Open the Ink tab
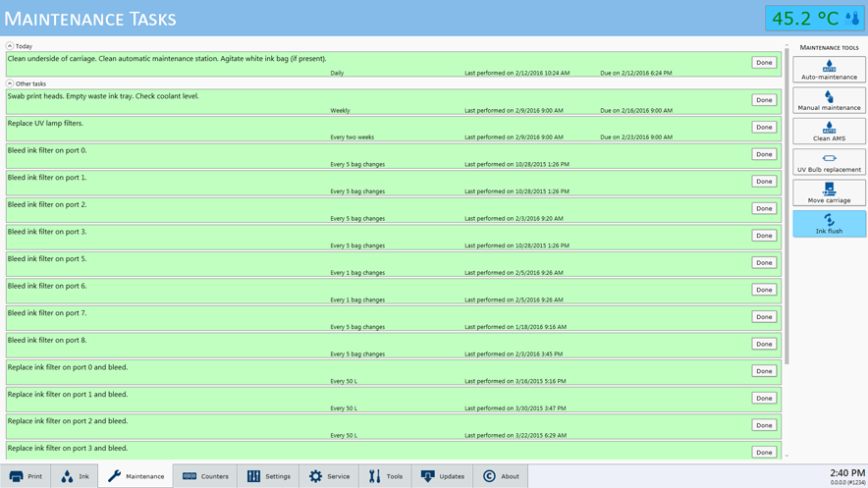This screenshot has height=488, width=868. pyautogui.click(x=75, y=476)
